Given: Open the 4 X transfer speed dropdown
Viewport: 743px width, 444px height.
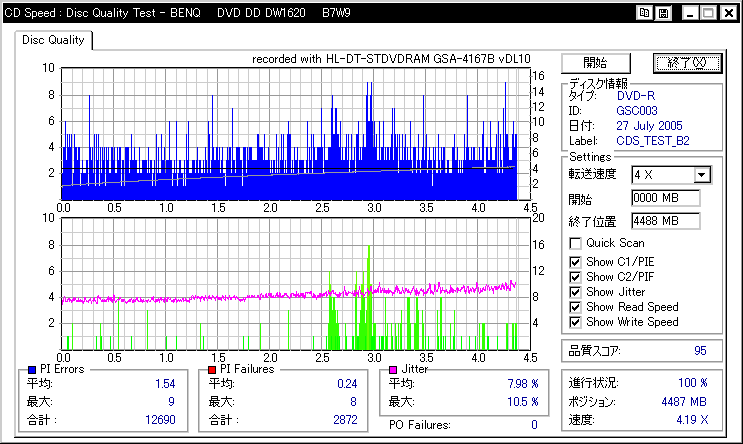Looking at the screenshot, I should tap(702, 175).
